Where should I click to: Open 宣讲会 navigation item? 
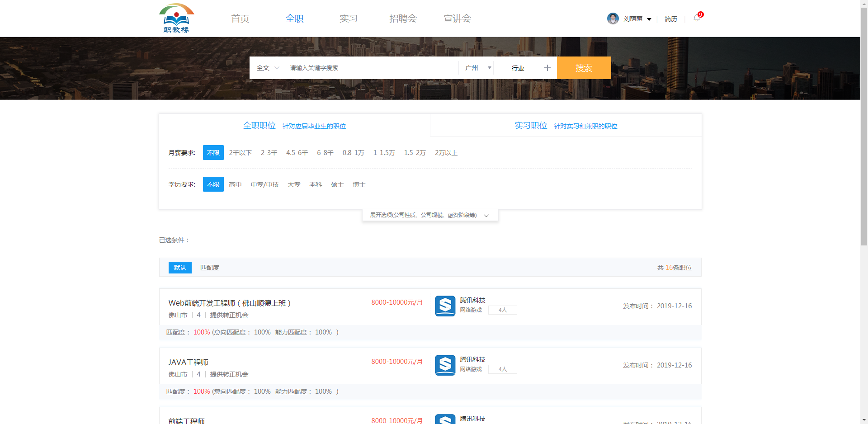(x=457, y=19)
